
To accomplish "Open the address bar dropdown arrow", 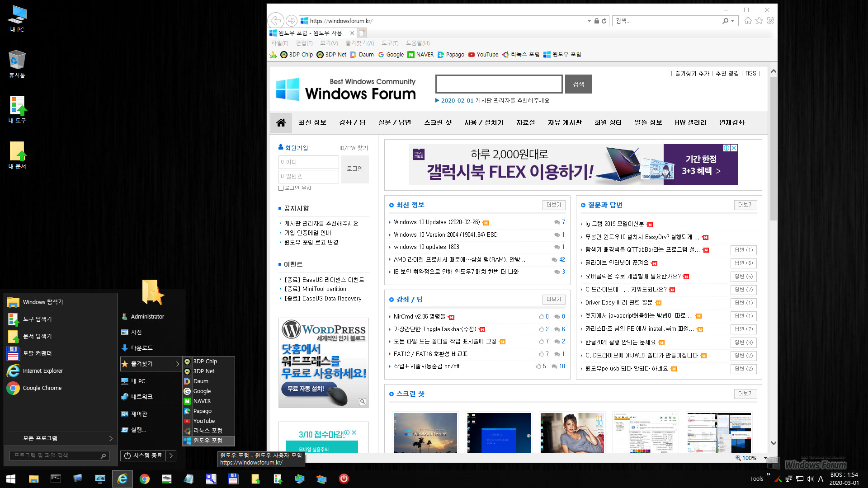I will point(589,21).
